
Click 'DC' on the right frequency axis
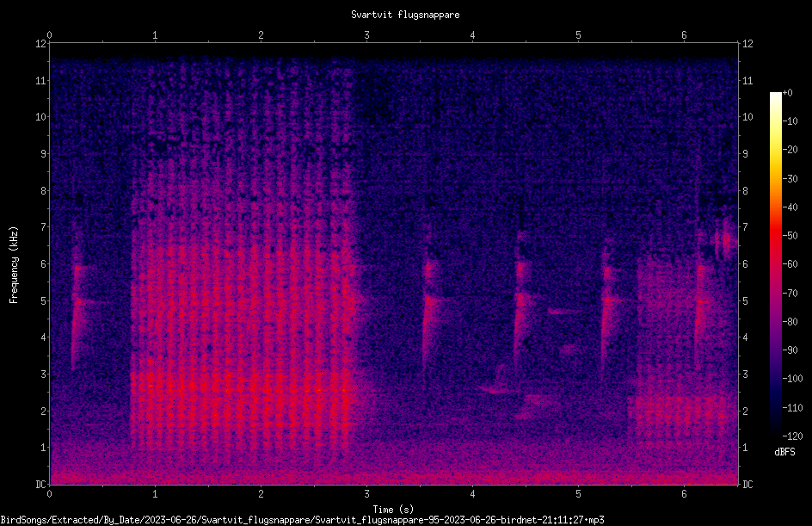click(x=747, y=485)
